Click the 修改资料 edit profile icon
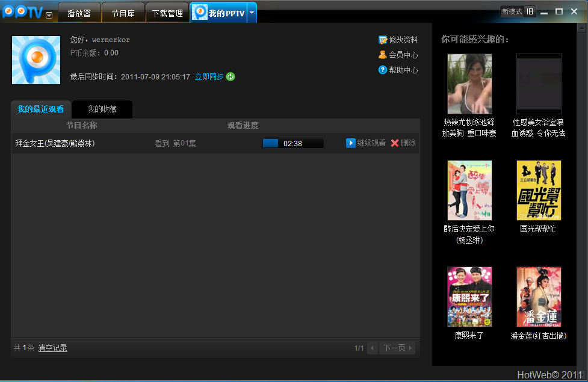This screenshot has height=382, width=588. tap(383, 40)
